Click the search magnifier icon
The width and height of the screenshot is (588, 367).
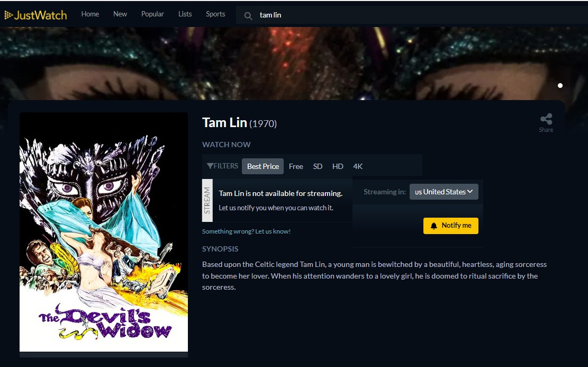pyautogui.click(x=248, y=16)
